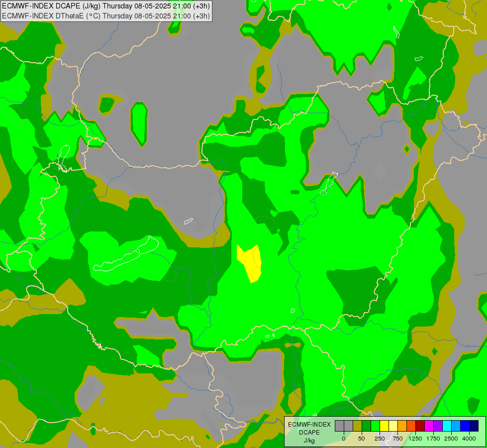Click the legend value 4000
The height and width of the screenshot is (448, 487).
[x=469, y=439]
